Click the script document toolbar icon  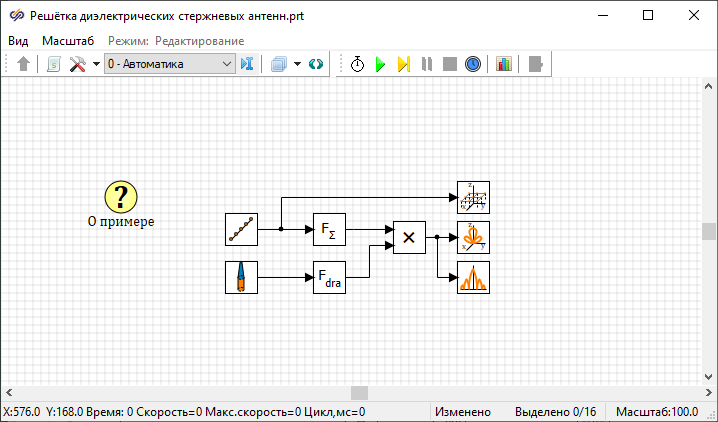pyautogui.click(x=53, y=64)
